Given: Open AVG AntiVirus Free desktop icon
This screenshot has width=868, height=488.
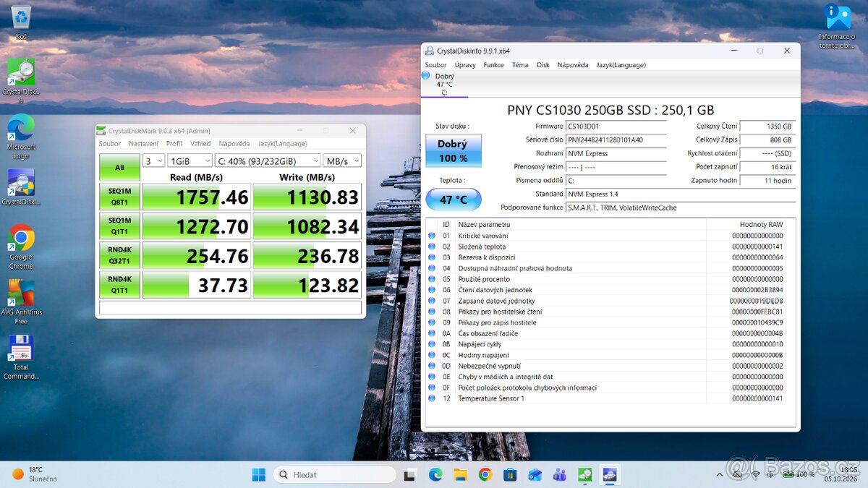Looking at the screenshot, I should (21, 301).
